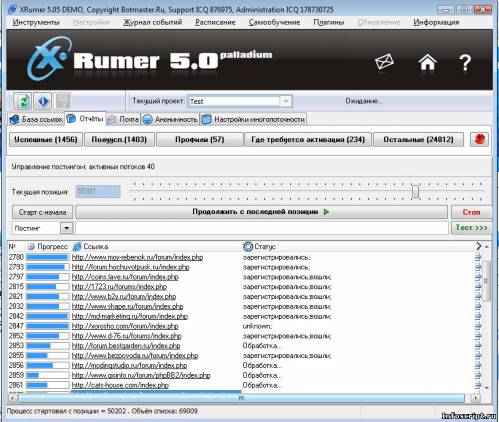The width and height of the screenshot is (499, 422).
Task: Click arrow icon in row 2815
Action: (x=478, y=287)
